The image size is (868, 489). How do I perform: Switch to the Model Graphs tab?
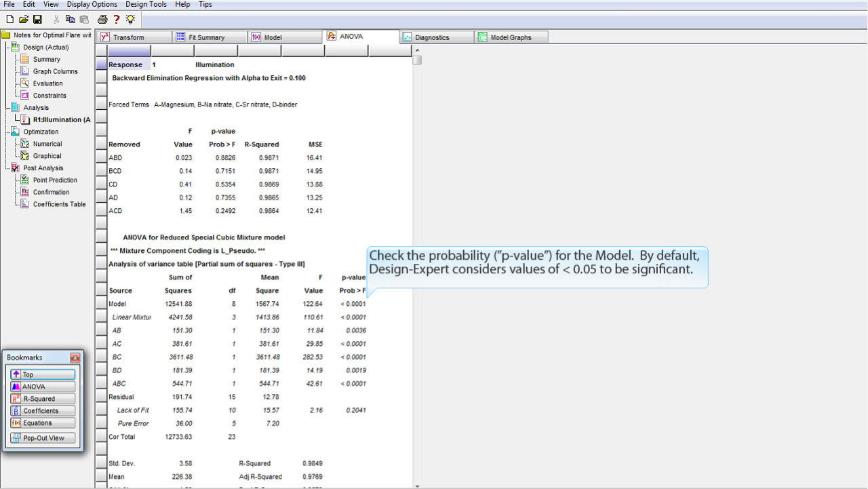(x=511, y=37)
